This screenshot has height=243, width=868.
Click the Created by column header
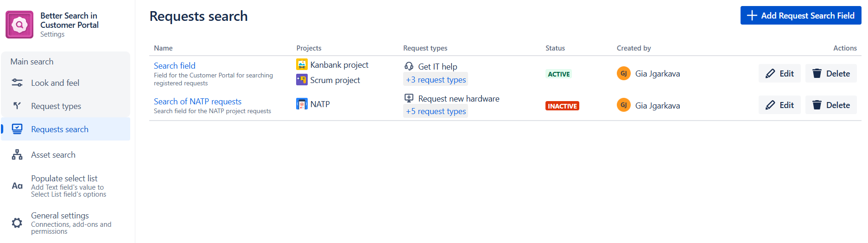[634, 48]
